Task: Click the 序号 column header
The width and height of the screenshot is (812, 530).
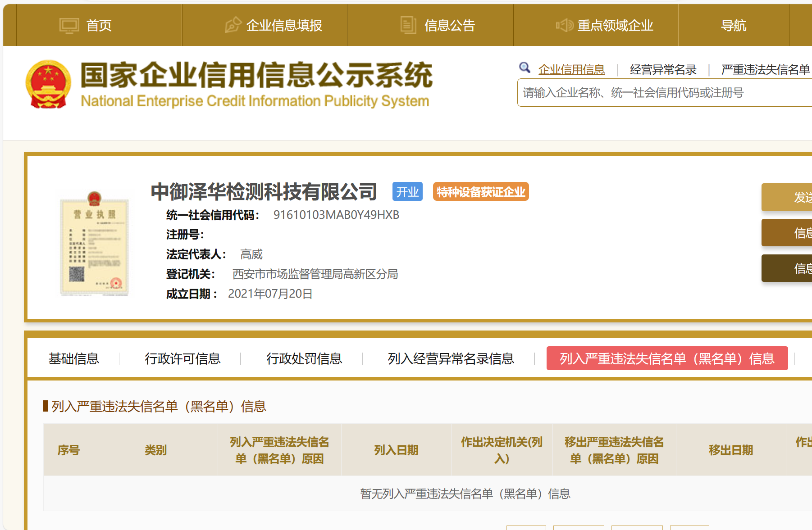Action: [x=68, y=450]
